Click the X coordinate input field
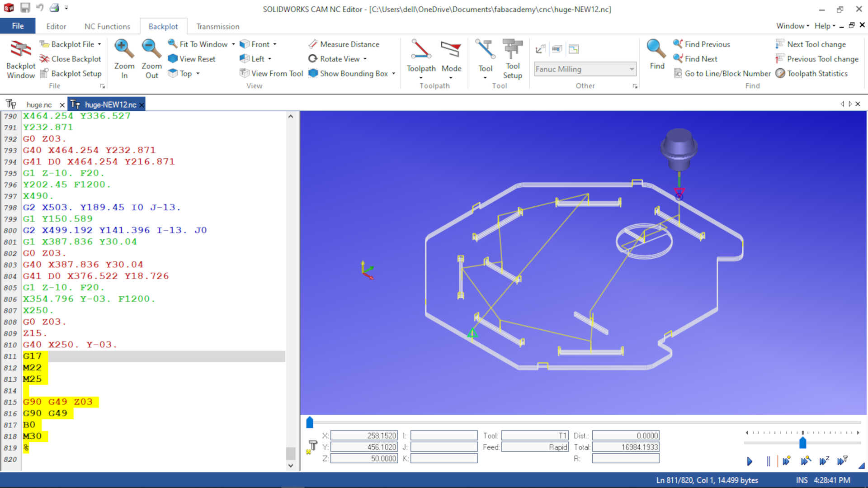Viewport: 868px width, 488px height. (x=363, y=435)
